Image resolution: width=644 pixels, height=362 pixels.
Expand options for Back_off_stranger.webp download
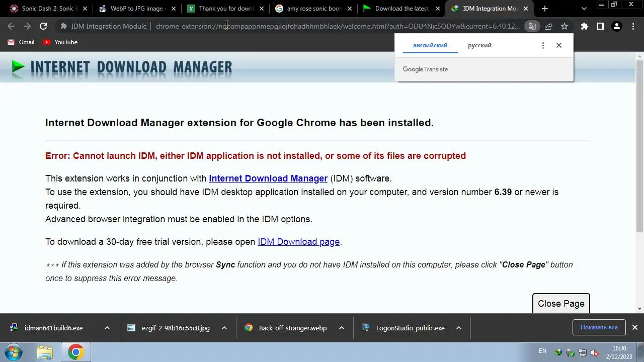click(x=342, y=328)
